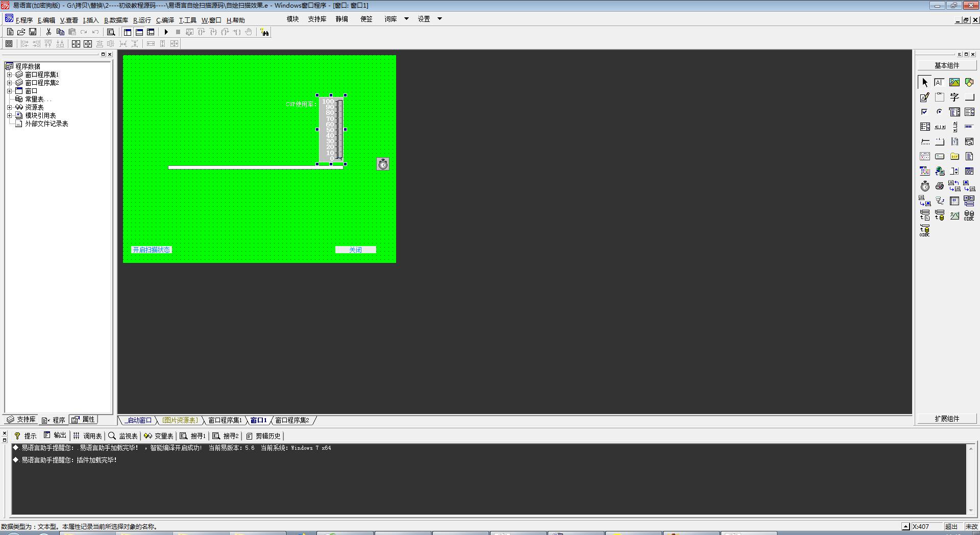Switch to the 属性 properties tab
The width and height of the screenshot is (980, 535).
(x=83, y=420)
